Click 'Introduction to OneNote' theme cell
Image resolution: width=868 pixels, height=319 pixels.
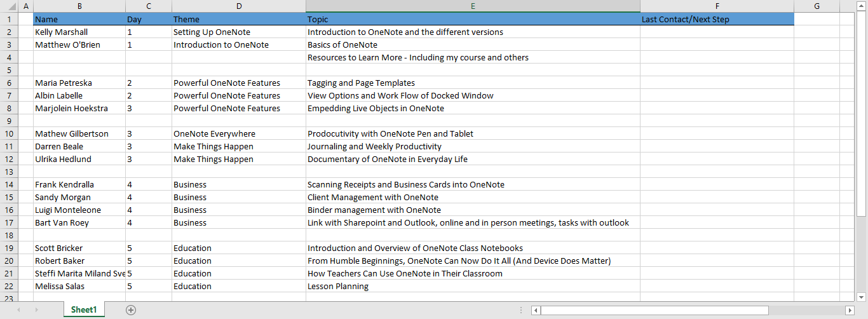point(239,44)
